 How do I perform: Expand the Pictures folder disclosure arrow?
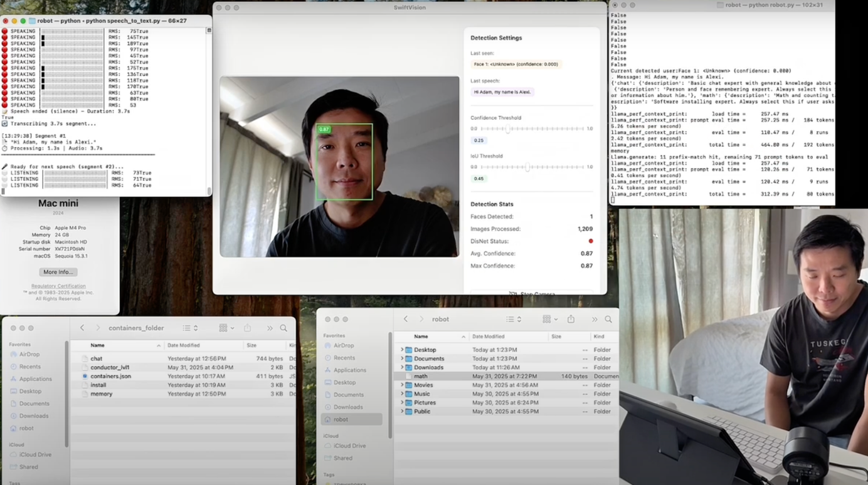(402, 403)
